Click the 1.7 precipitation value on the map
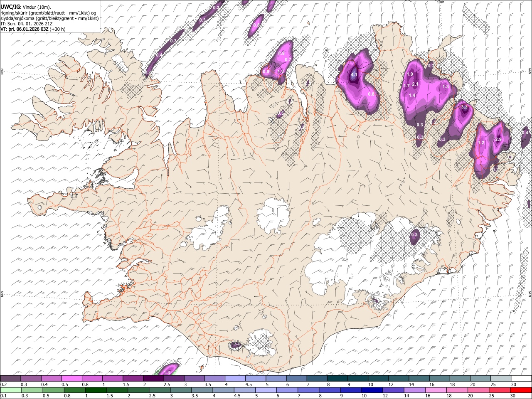The height and width of the screenshot is (399, 532). click(406, 86)
